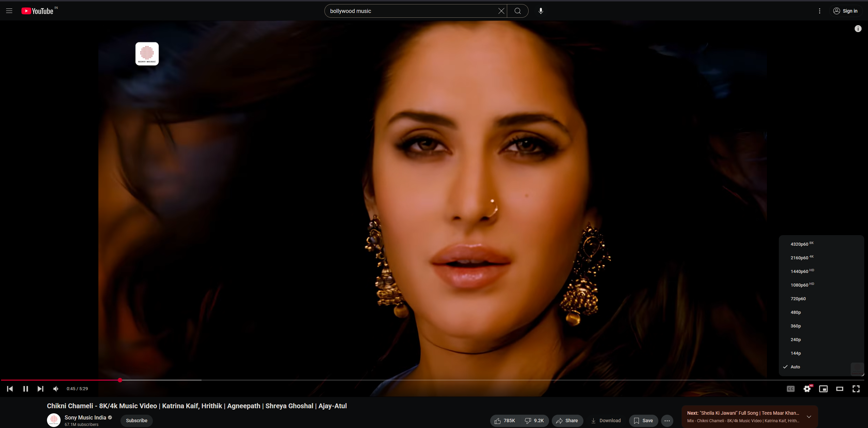Viewport: 868px width, 428px height.
Task: Select 1080p60 HD quality
Action: pos(821,285)
